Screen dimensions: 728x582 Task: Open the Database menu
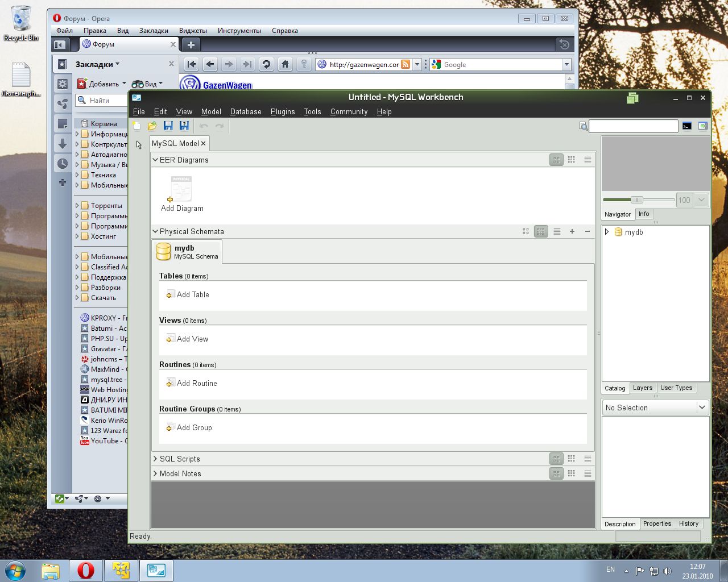coord(246,112)
